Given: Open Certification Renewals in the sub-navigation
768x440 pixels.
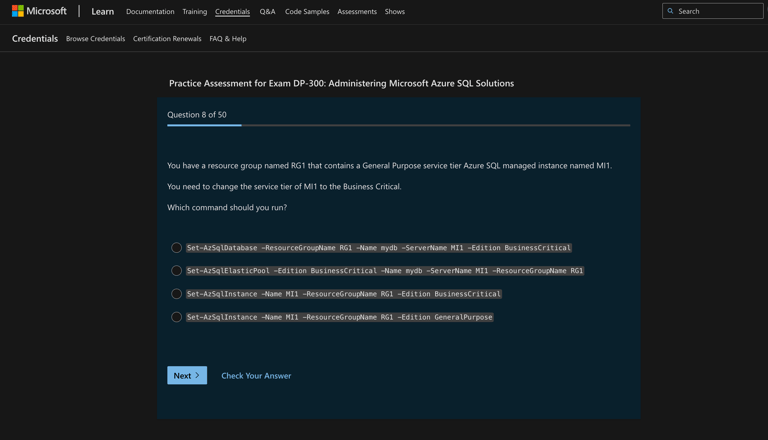Looking at the screenshot, I should 167,39.
